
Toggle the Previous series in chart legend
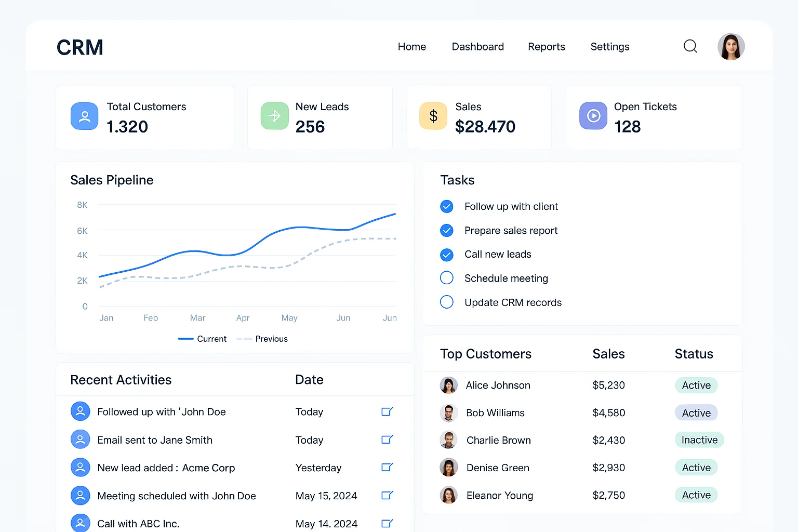(x=262, y=339)
